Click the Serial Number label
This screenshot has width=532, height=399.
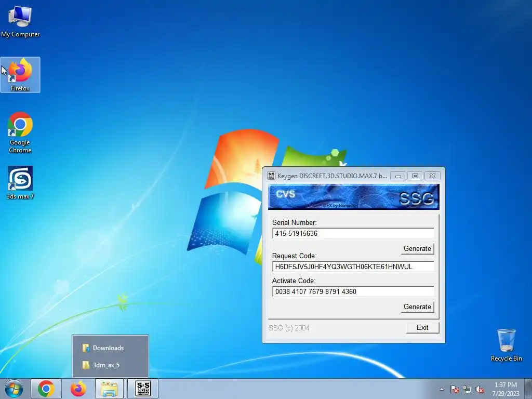294,222
